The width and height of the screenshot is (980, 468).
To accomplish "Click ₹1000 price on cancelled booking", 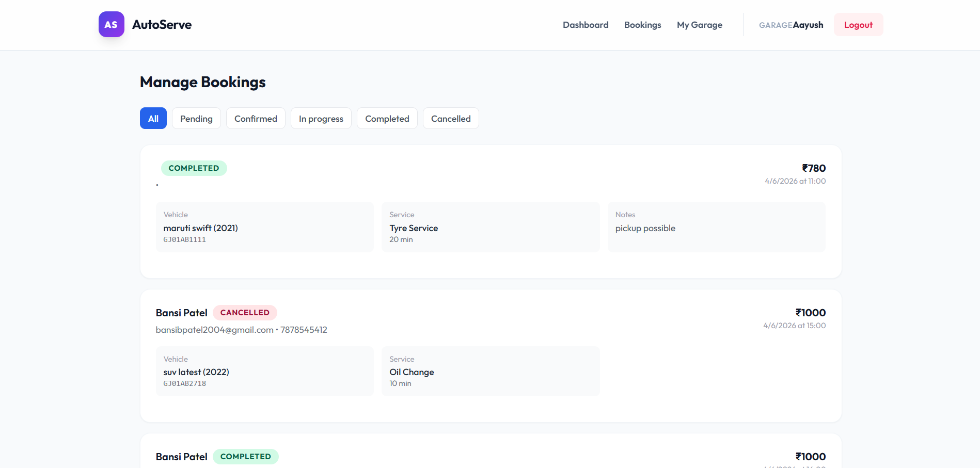I will pos(811,313).
